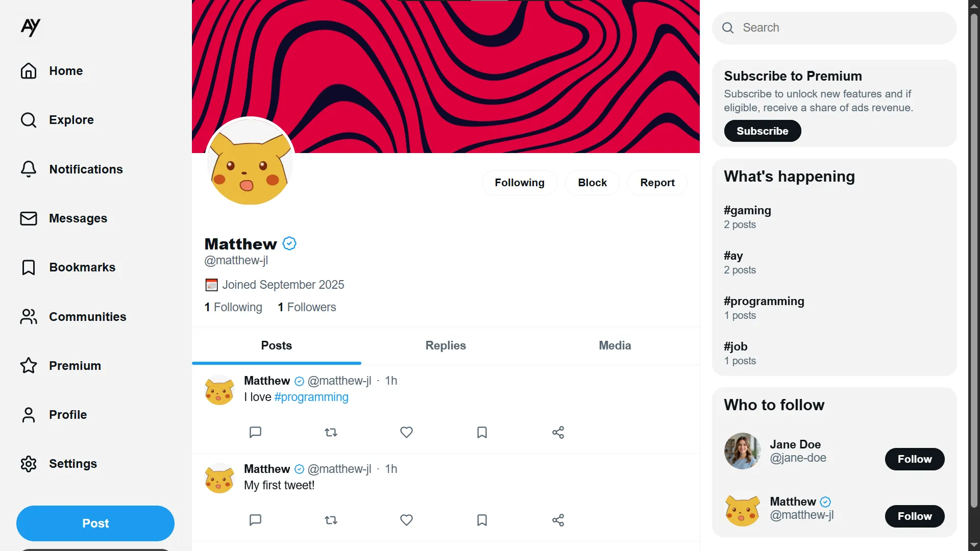Click Matthew's large profile avatar

point(250,162)
